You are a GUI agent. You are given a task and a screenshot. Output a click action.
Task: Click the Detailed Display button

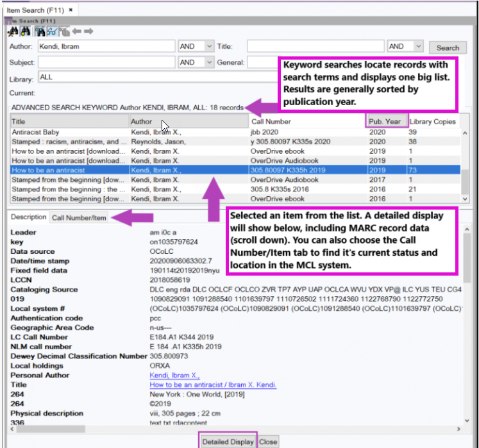pos(228,442)
